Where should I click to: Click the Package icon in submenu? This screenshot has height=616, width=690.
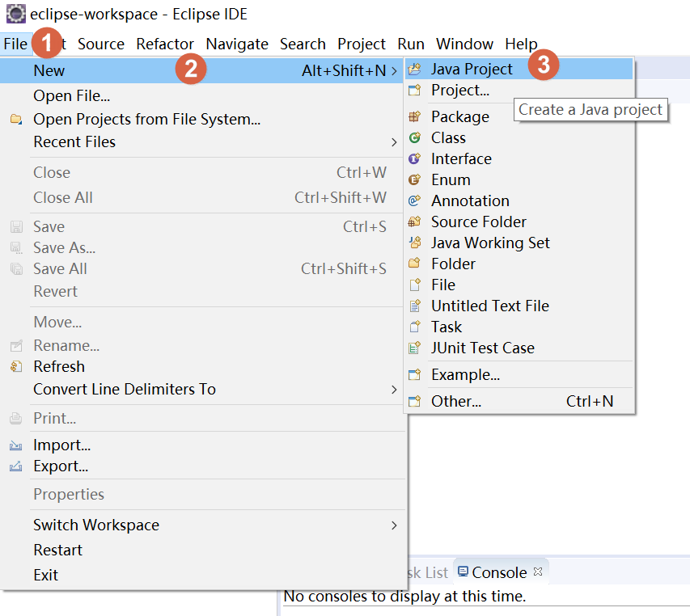[x=415, y=116]
